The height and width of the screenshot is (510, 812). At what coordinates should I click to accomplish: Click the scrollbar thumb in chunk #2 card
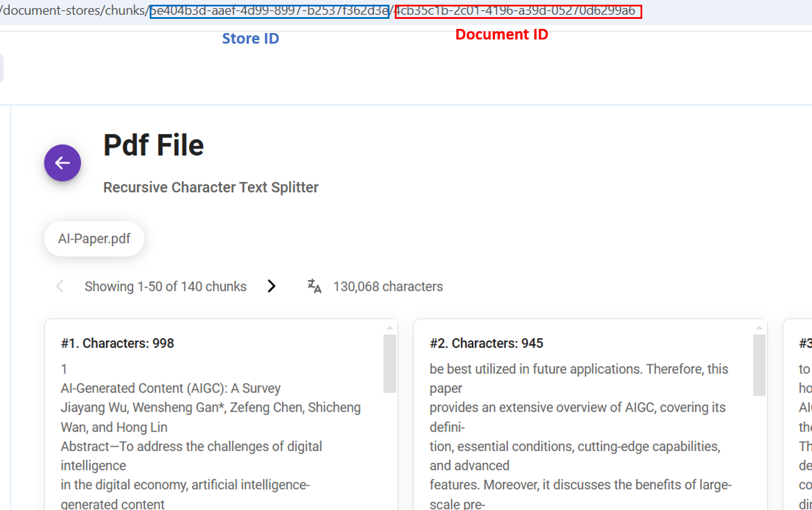(x=759, y=364)
